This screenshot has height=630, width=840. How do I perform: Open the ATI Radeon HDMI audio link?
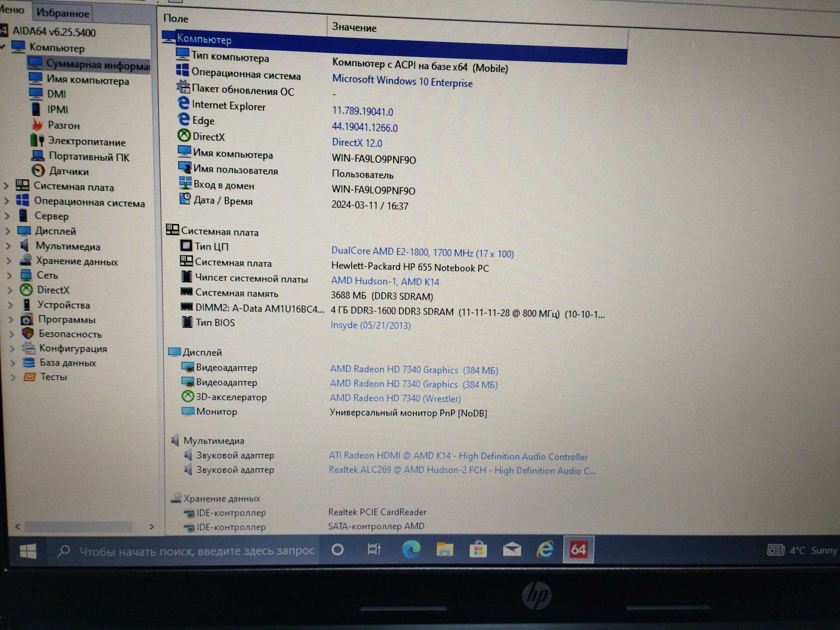458,456
